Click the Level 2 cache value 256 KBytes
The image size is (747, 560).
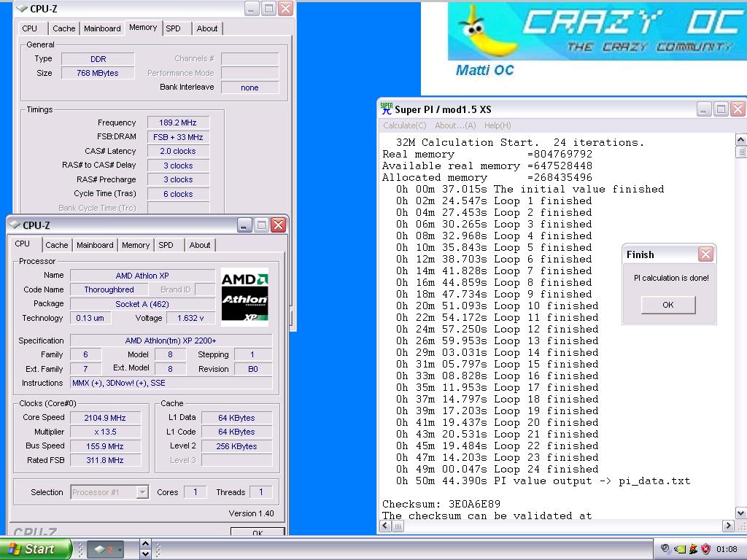[237, 446]
